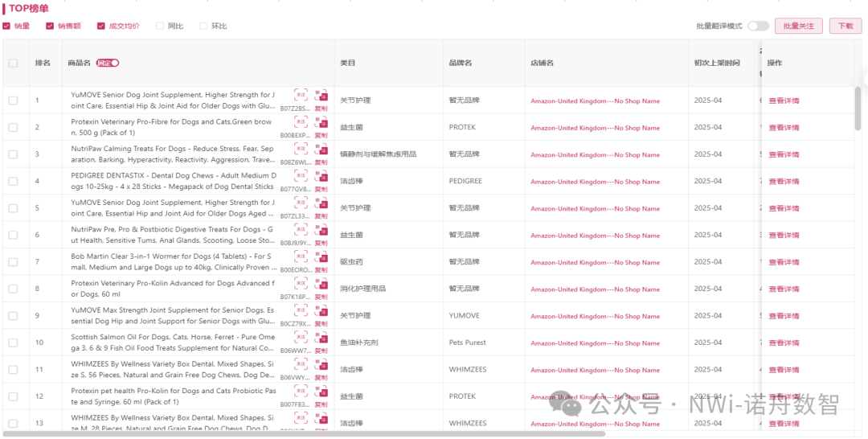
Task: Tick the select-all checkbox in table header
Action: 13,63
